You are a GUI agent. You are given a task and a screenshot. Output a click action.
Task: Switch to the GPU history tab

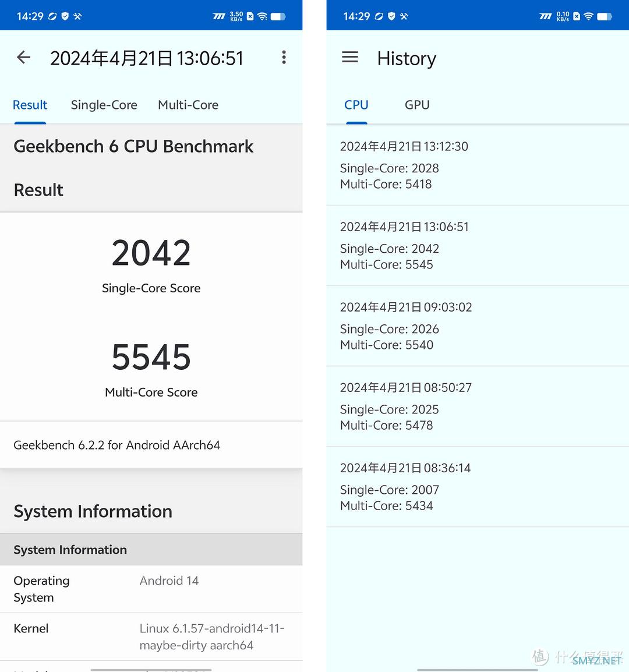click(417, 105)
